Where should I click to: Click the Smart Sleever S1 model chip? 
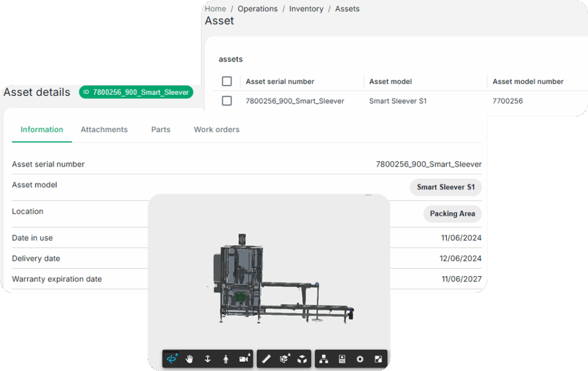[446, 187]
